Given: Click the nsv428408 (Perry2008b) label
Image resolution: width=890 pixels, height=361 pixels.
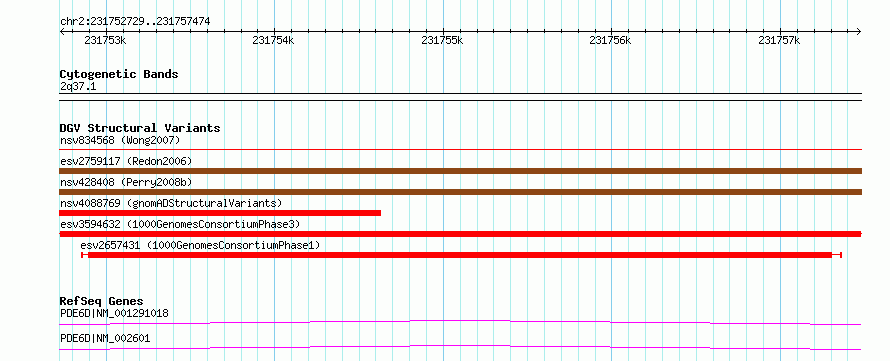Looking at the screenshot, I should coord(126,182).
